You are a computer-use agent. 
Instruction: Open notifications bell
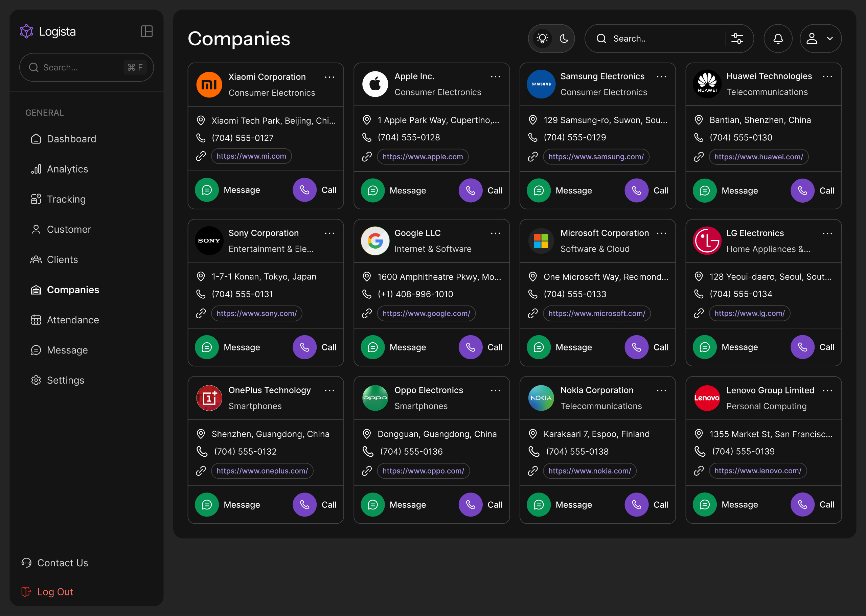pos(778,38)
